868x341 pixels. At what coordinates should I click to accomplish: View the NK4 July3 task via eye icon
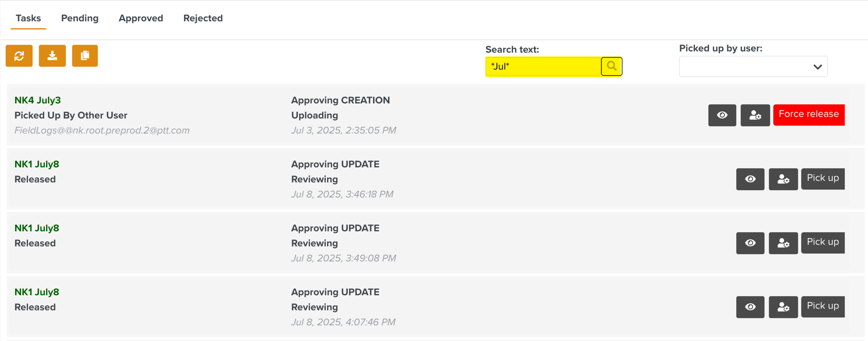click(x=722, y=115)
